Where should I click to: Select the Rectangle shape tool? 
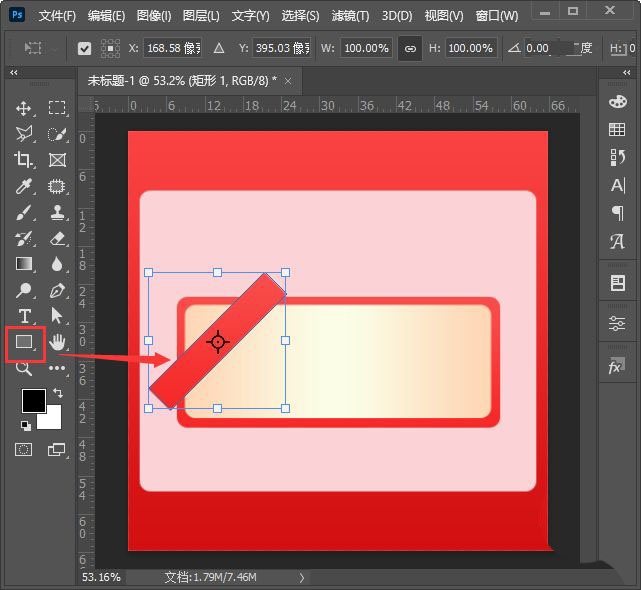coord(24,342)
